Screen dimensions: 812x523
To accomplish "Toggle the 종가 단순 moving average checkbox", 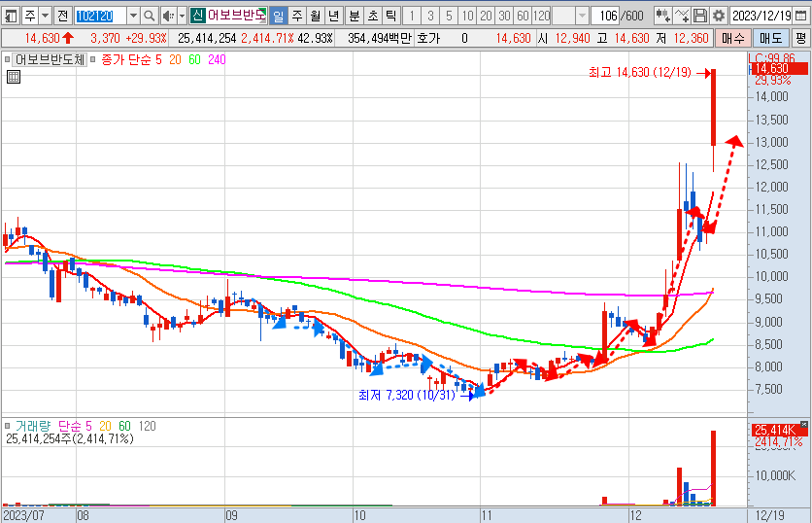I will tap(92, 59).
